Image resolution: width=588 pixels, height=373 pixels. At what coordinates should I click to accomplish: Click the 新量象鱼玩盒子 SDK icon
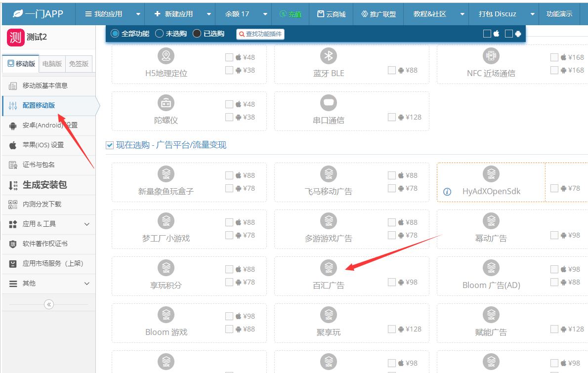pyautogui.click(x=166, y=174)
